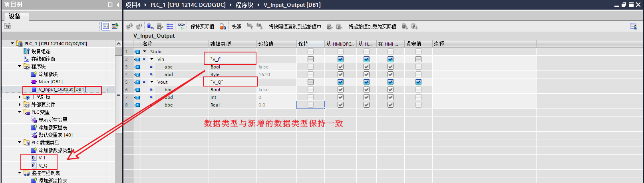Toggle 保持 checkbox for bbe row
The height and width of the screenshot is (183, 644).
click(x=310, y=105)
